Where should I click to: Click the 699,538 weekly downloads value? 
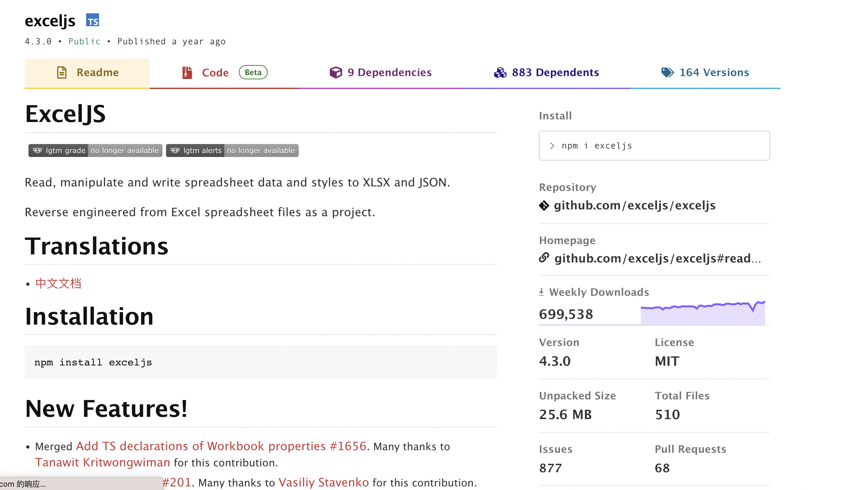pyautogui.click(x=566, y=314)
